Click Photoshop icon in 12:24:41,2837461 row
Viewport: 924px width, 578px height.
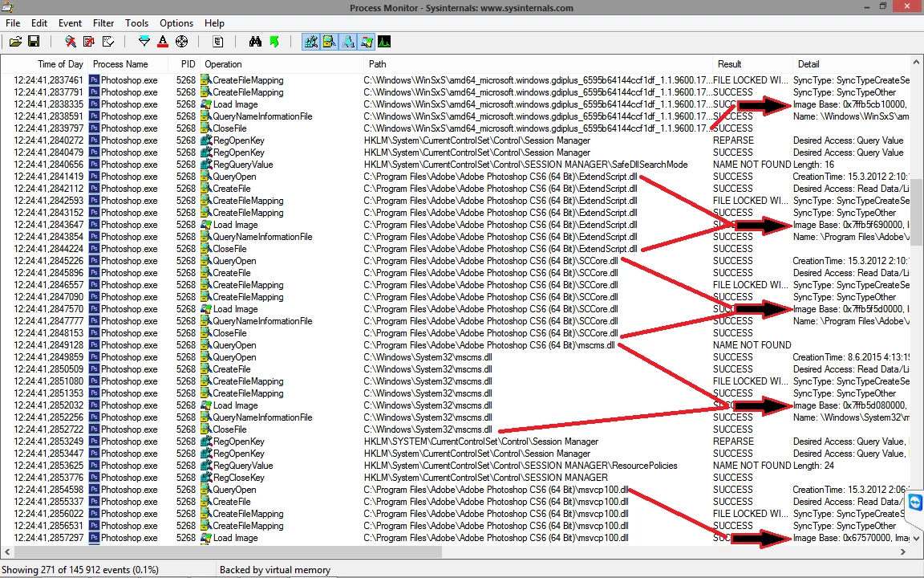[x=94, y=80]
